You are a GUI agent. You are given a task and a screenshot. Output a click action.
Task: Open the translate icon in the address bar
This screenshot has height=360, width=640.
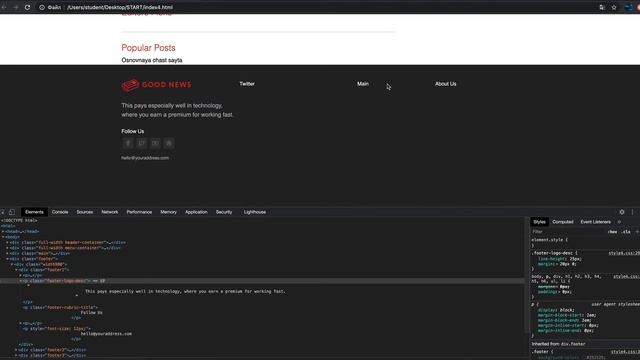coord(602,7)
